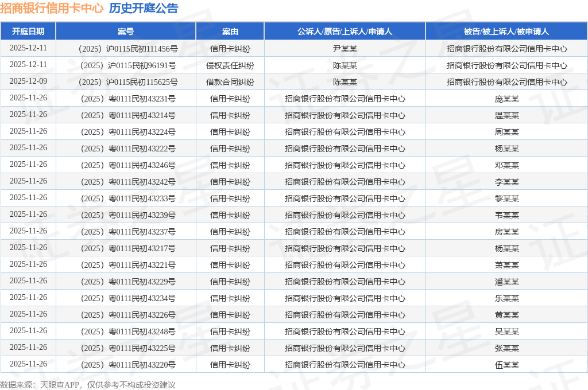
Task: Select the 借款合同纠纷 case cause cell
Action: click(x=230, y=82)
